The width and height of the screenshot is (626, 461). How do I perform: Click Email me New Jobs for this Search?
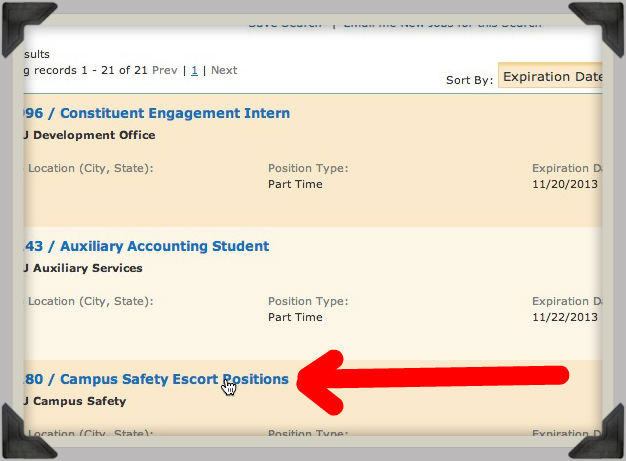(x=442, y=24)
